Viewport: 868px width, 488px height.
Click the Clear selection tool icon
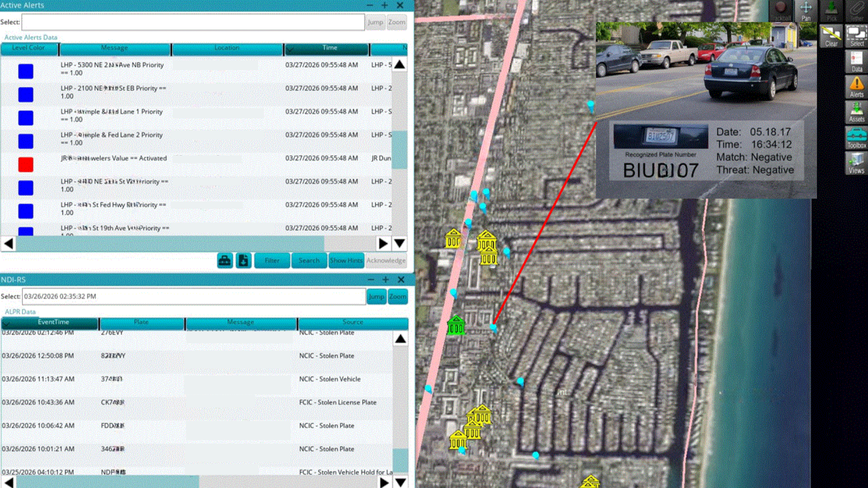(831, 36)
